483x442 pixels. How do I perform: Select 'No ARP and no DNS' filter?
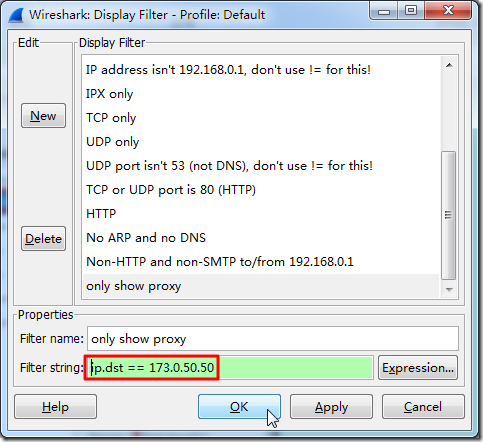(x=261, y=238)
